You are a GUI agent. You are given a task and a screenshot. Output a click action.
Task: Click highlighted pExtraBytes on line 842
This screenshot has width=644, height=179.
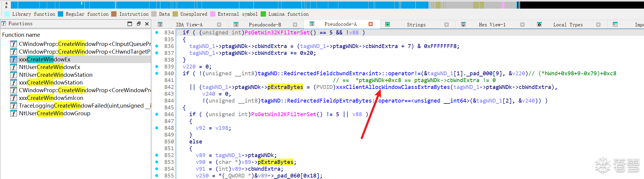click(285, 87)
